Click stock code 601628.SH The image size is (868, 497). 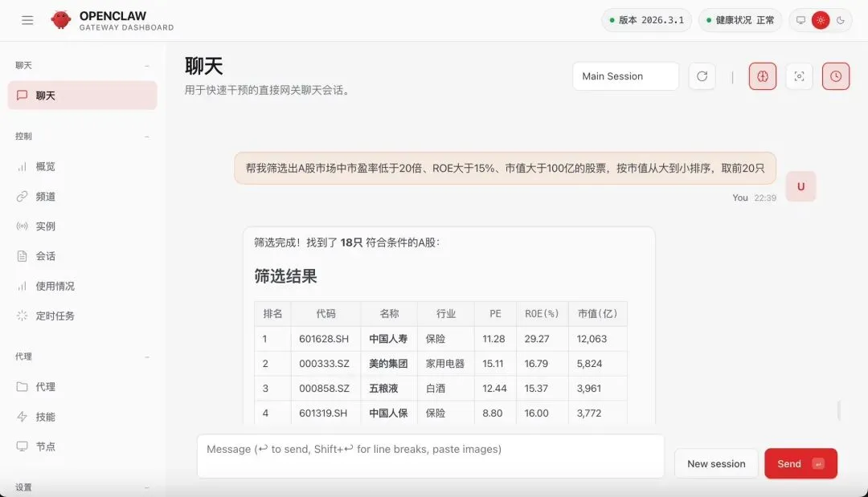pyautogui.click(x=324, y=339)
